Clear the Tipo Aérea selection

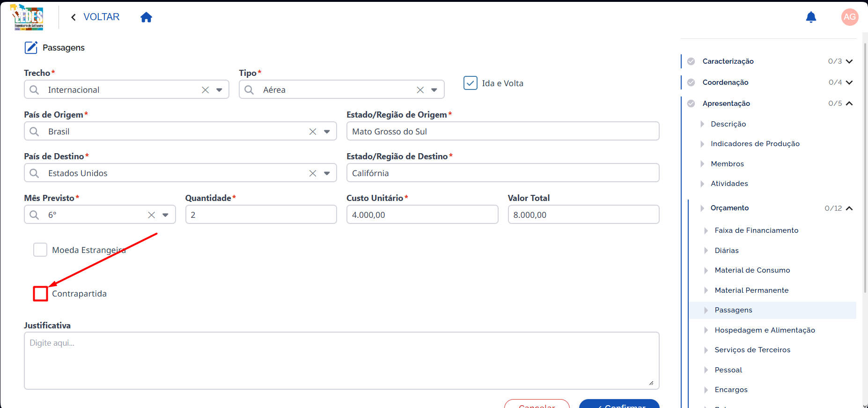420,90
